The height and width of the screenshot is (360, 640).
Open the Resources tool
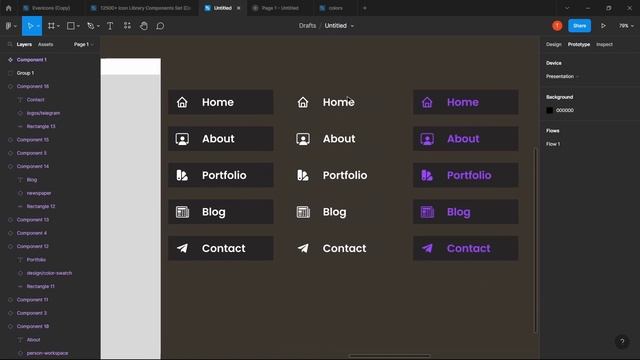127,26
